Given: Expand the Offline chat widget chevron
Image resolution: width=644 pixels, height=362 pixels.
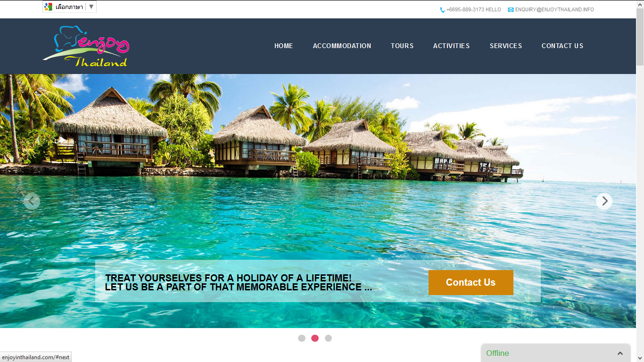Looking at the screenshot, I should (x=620, y=353).
